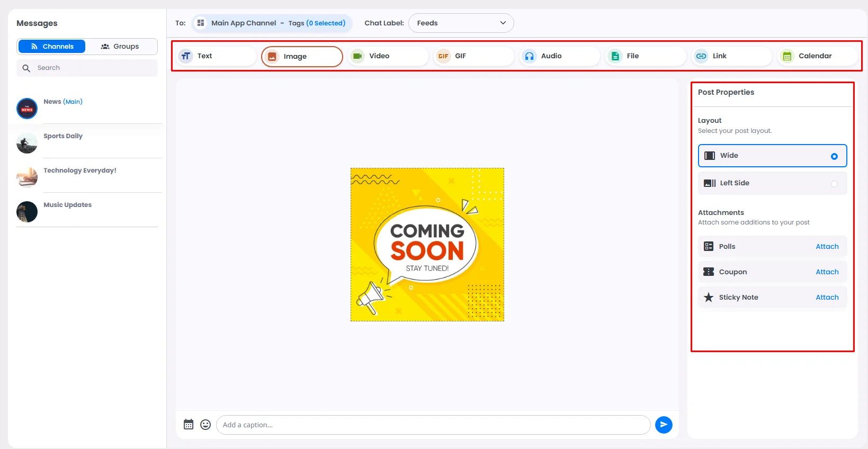Attach a Coupon to the post
The height and width of the screenshot is (449, 868).
tap(827, 272)
